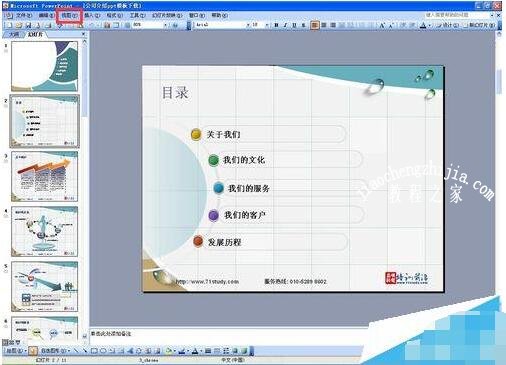
Task: Click the Save icon in toolbar
Action: point(28,25)
